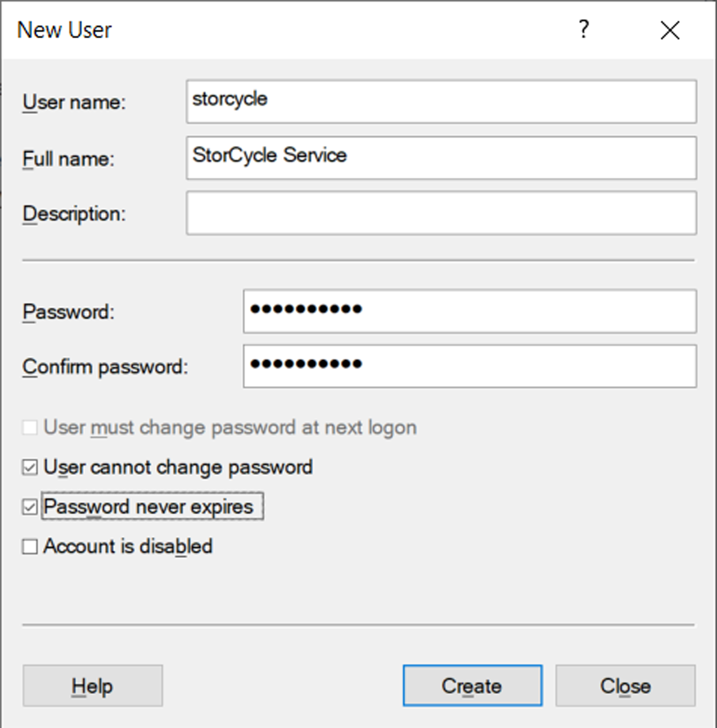717x728 pixels.
Task: Click the 'Confirm password:' label text
Action: tap(105, 367)
